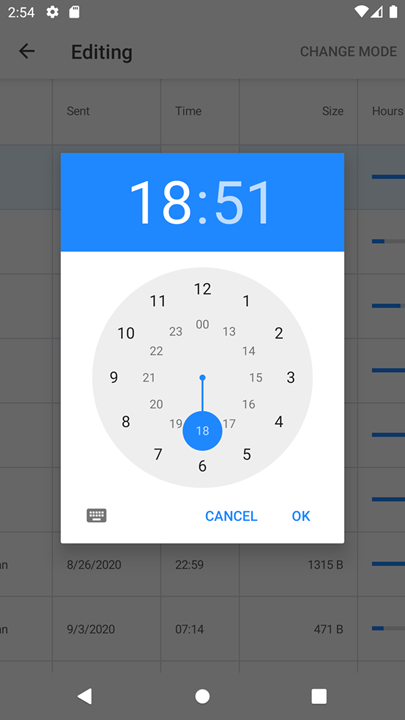Choose hour 12 on the clock dial
This screenshot has width=405, height=720.
click(x=202, y=289)
